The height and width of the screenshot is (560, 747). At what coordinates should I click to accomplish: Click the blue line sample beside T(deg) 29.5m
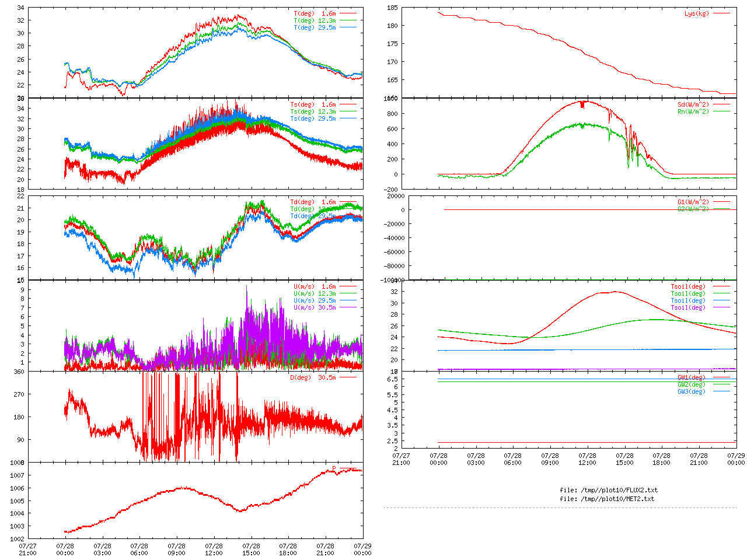(x=348, y=27)
